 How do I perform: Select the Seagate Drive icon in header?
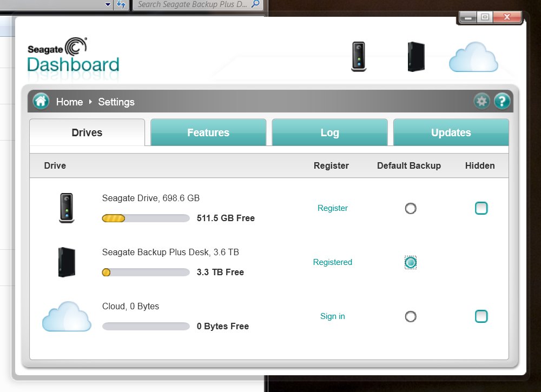[x=359, y=57]
